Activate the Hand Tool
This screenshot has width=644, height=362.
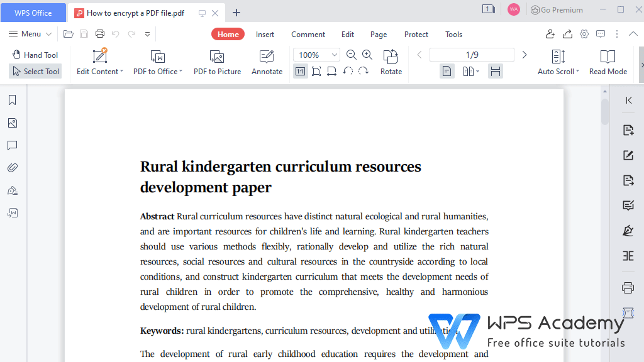point(35,55)
